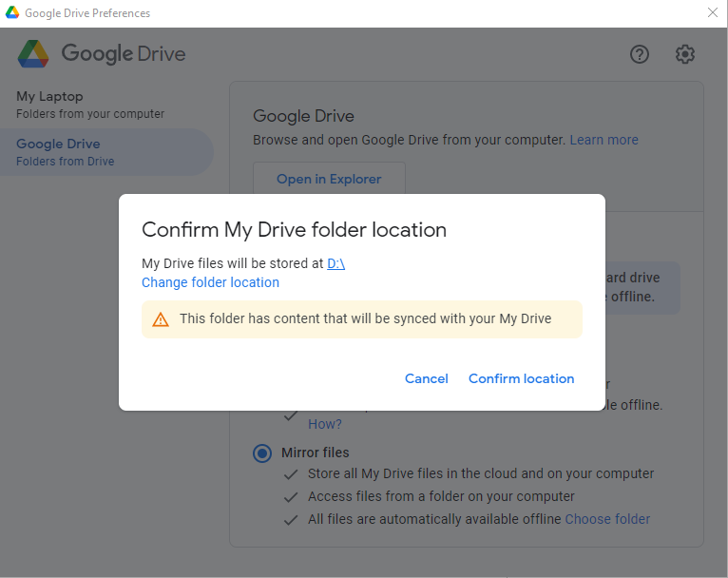Close the Google Drive Preferences window

pos(713,13)
